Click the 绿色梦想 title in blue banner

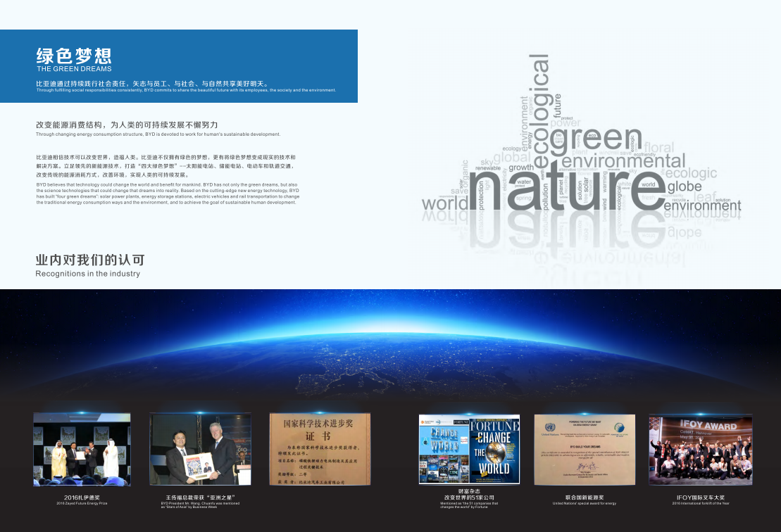tap(74, 56)
